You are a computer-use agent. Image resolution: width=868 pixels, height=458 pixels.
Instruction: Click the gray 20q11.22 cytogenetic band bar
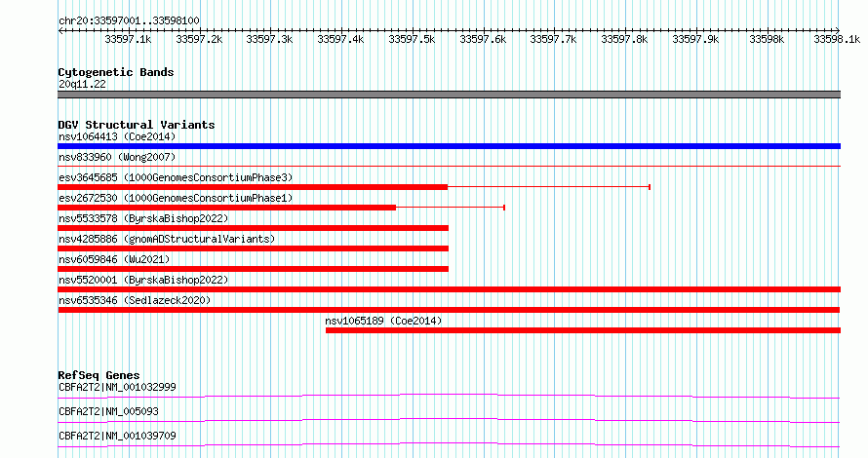click(449, 95)
